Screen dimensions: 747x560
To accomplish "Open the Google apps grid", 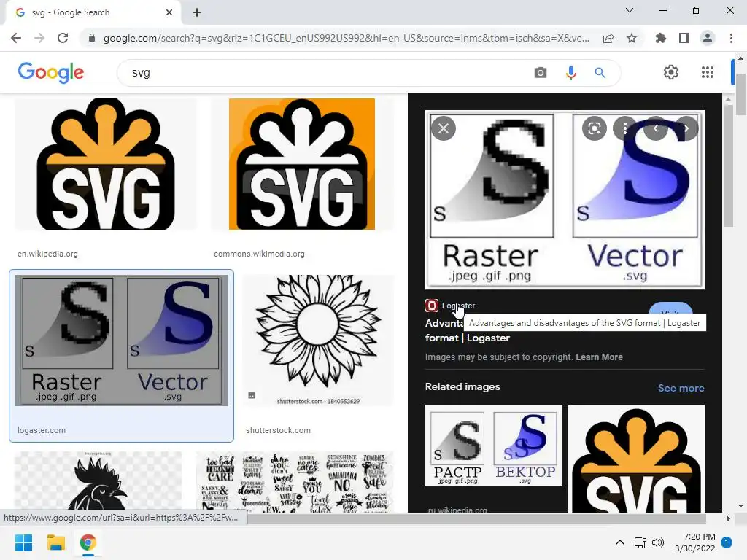I will 708,72.
